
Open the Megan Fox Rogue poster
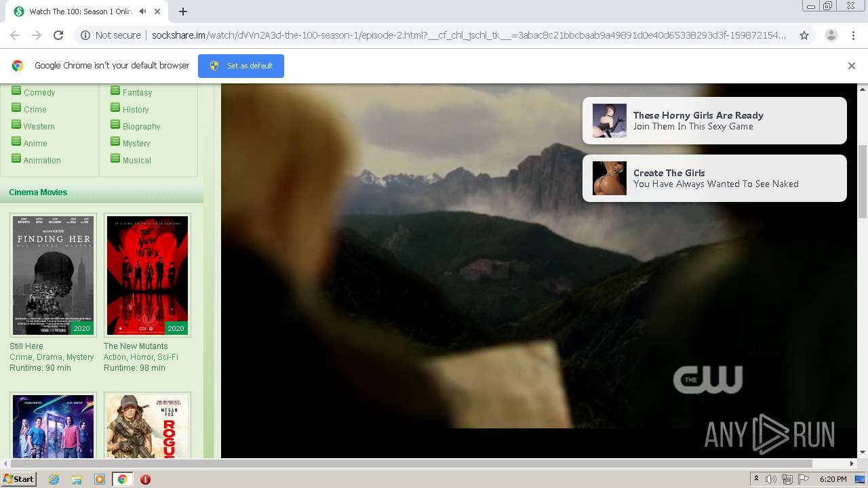tap(147, 426)
